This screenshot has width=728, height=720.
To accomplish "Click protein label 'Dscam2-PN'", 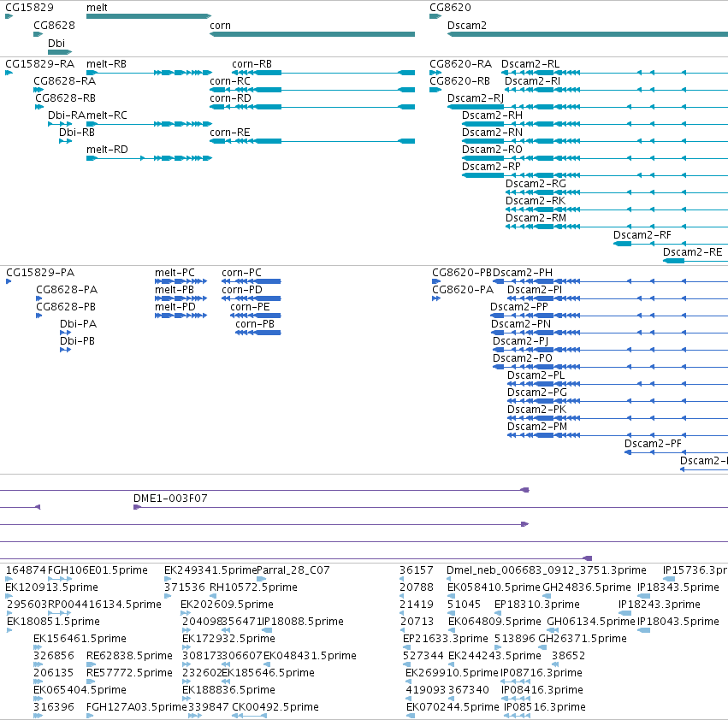I will (521, 324).
